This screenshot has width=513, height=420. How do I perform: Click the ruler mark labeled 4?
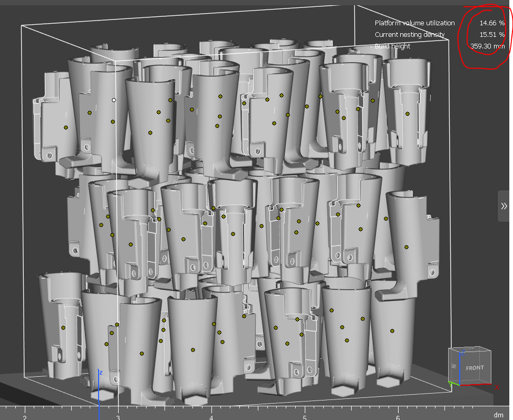click(x=211, y=417)
